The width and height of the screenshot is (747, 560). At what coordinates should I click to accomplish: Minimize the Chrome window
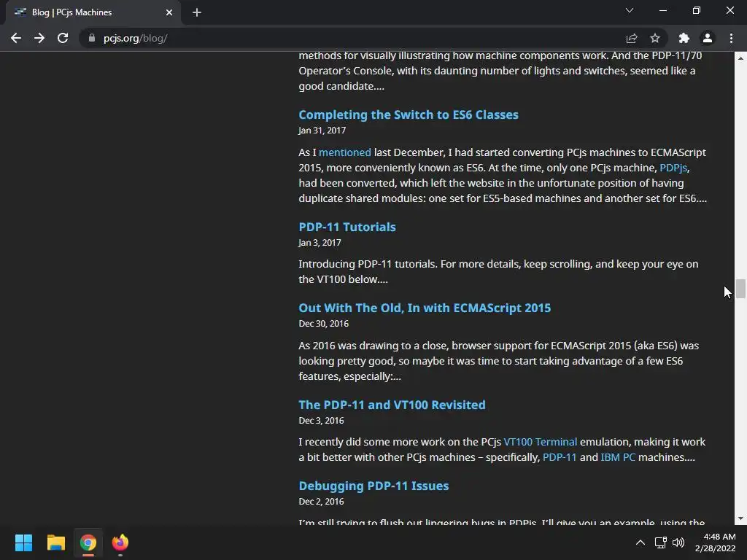pos(662,10)
